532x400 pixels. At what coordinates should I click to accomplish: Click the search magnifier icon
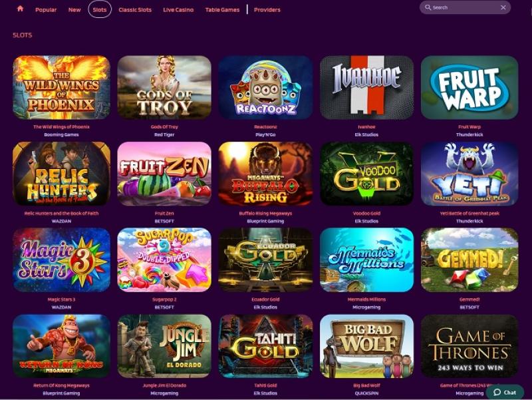pos(428,7)
